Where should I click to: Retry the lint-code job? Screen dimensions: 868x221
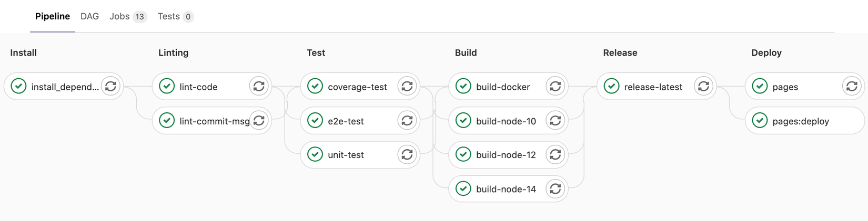[x=259, y=86]
